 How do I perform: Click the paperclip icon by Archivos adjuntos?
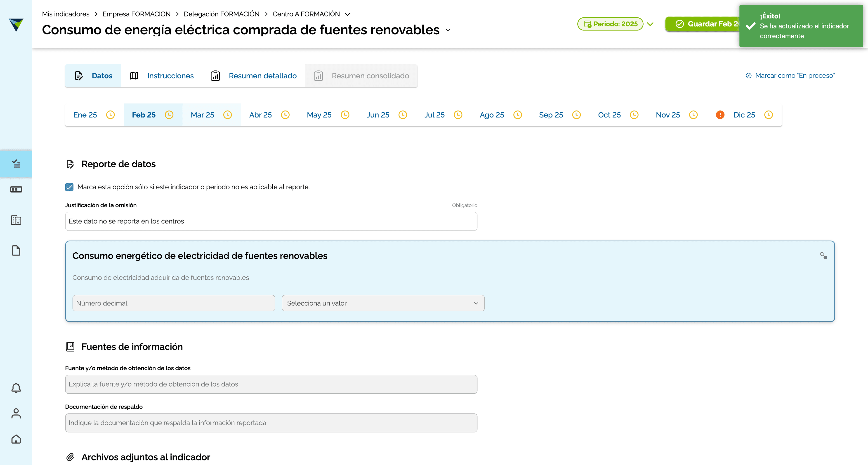[x=70, y=457]
